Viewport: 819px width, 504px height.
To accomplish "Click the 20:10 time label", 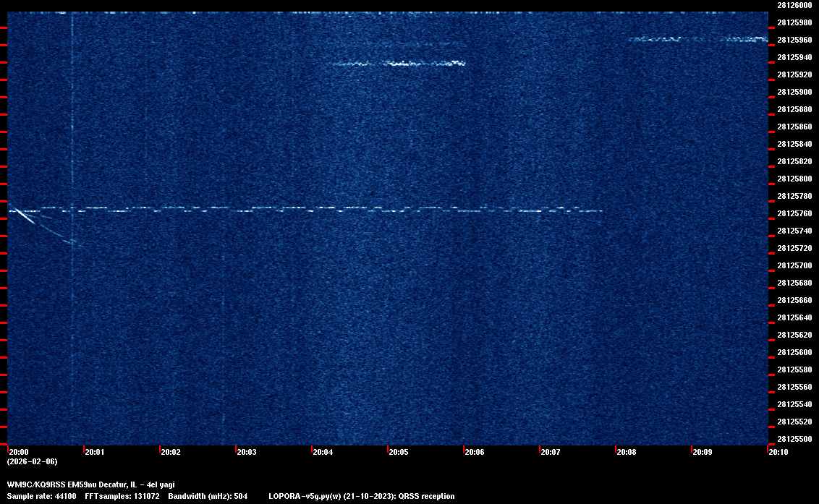I will [x=778, y=452].
